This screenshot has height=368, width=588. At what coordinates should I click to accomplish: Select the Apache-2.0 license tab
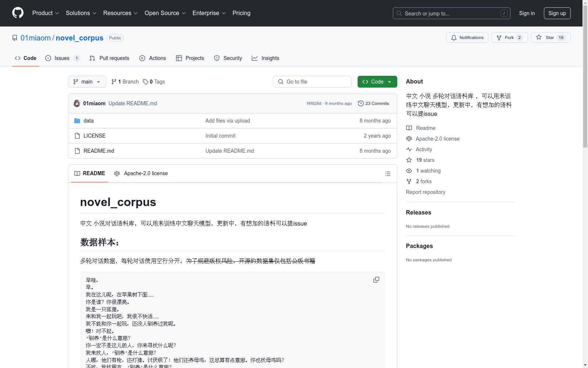(x=141, y=173)
